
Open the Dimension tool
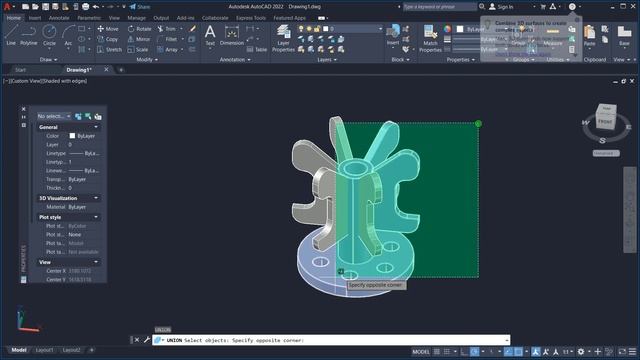(x=231, y=35)
